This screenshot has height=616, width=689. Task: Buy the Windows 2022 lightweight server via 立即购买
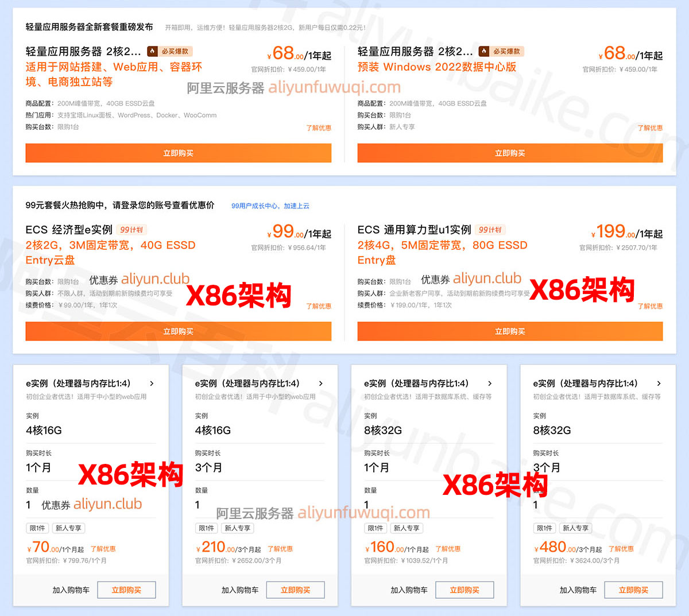point(510,153)
